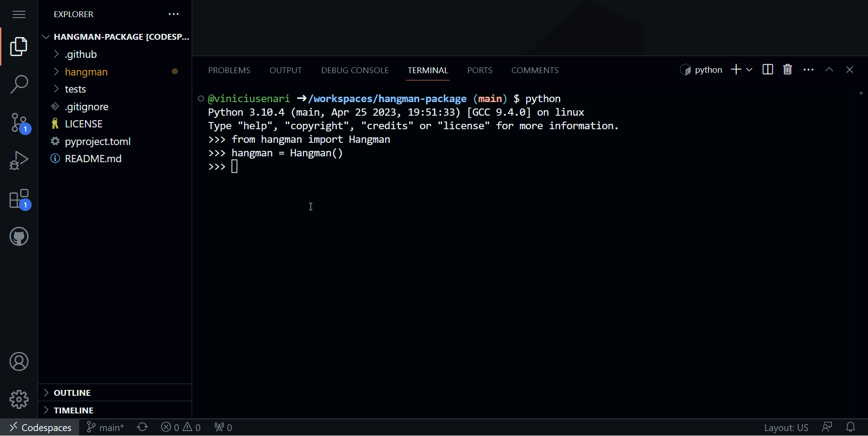Image resolution: width=868 pixels, height=436 pixels.
Task: Open Explorer views and more actions
Action: 174,14
